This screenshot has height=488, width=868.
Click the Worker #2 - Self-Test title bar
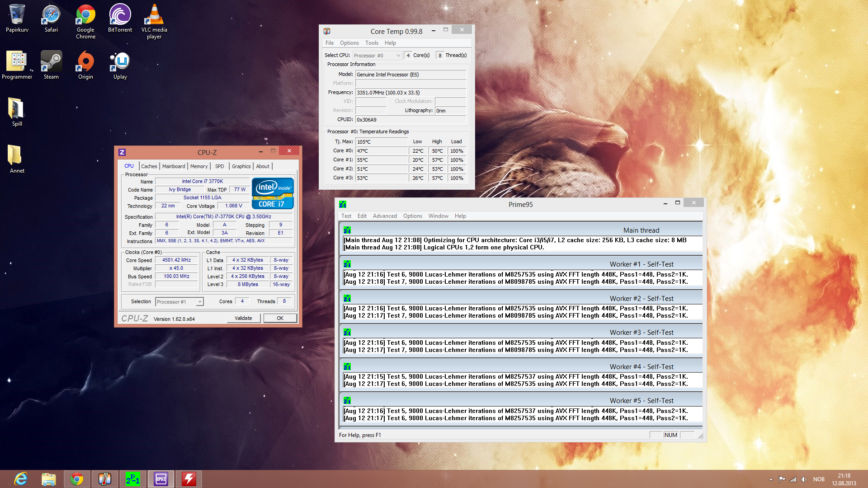pos(521,298)
